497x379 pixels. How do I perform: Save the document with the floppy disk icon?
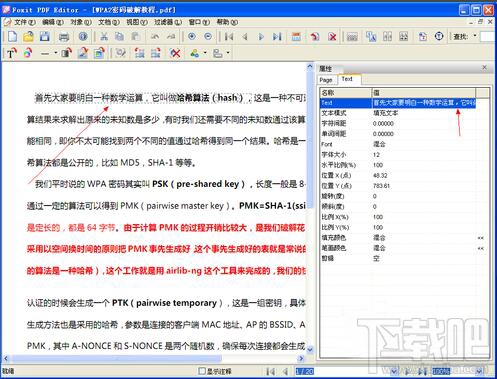pyautogui.click(x=45, y=36)
